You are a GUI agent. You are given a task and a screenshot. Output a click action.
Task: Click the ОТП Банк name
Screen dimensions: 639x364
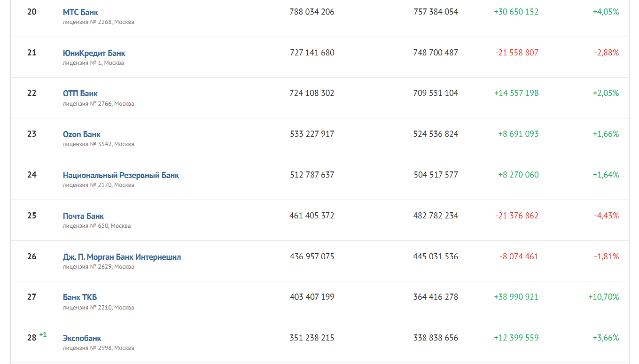pyautogui.click(x=80, y=93)
